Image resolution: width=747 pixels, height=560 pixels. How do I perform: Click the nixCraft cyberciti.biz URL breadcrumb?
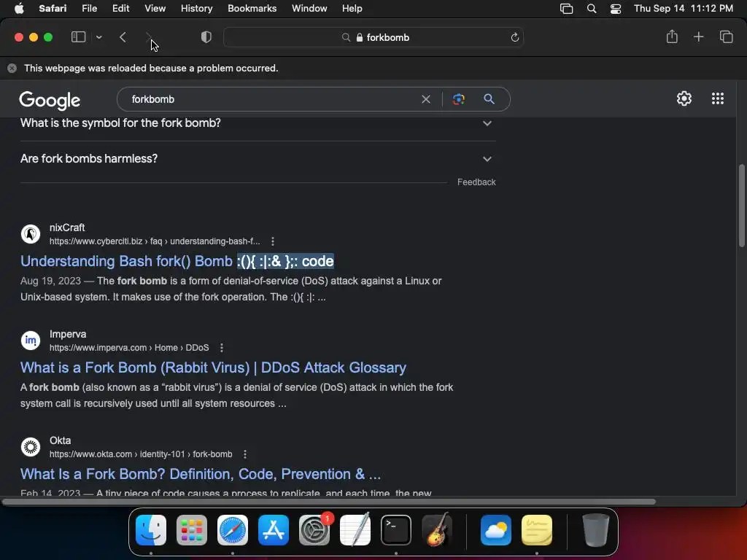coord(155,241)
